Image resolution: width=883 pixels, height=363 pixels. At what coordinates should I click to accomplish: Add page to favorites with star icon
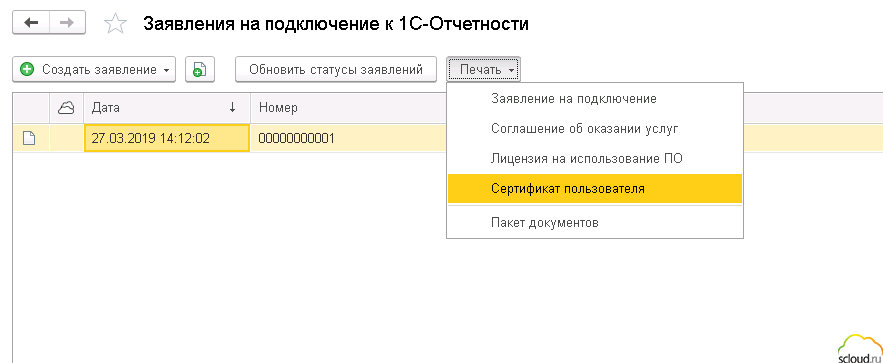coord(115,24)
